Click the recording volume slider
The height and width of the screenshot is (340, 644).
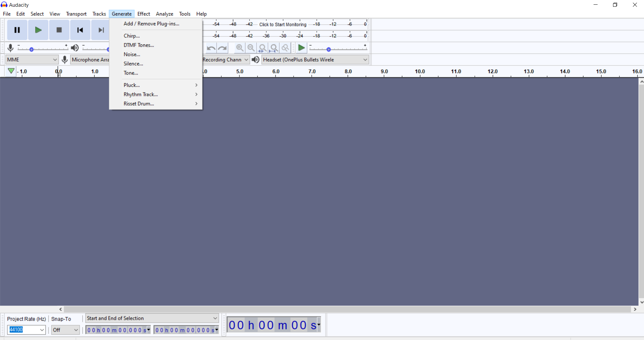(43, 48)
